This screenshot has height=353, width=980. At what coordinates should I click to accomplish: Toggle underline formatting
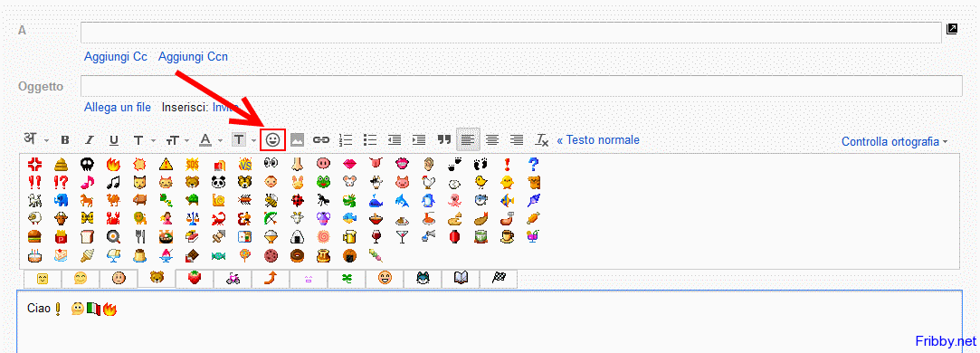coord(114,140)
